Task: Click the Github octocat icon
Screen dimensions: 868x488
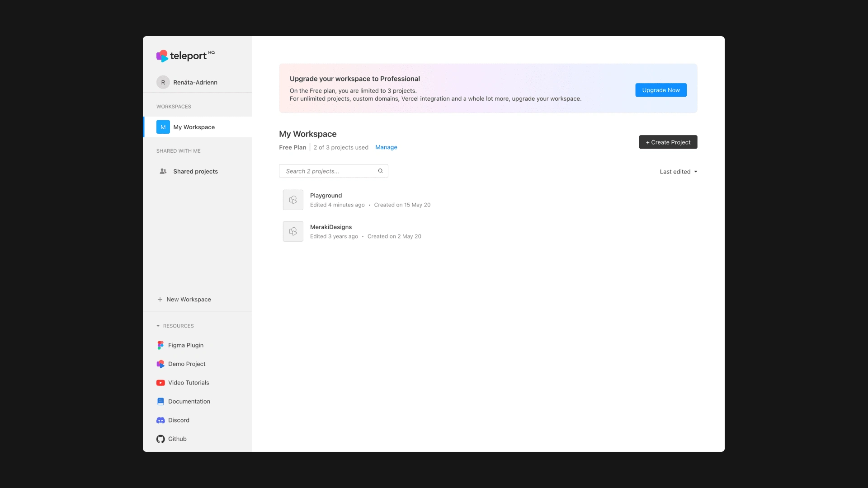Action: [160, 439]
